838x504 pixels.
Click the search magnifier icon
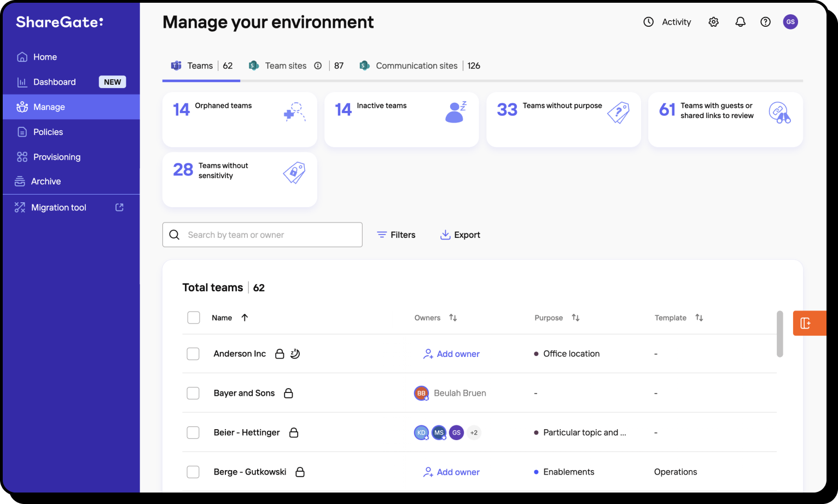174,235
